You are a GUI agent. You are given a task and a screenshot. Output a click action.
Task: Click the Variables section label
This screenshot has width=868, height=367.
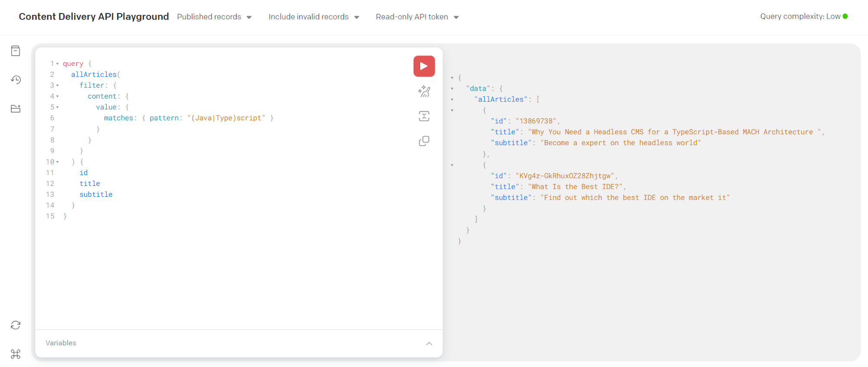pos(61,343)
